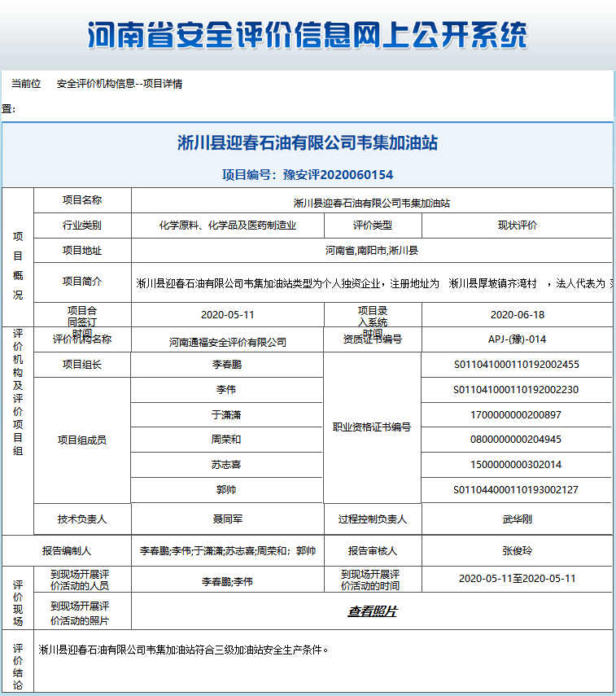Click the 到现场开展评价活动的照片 label

80,614
